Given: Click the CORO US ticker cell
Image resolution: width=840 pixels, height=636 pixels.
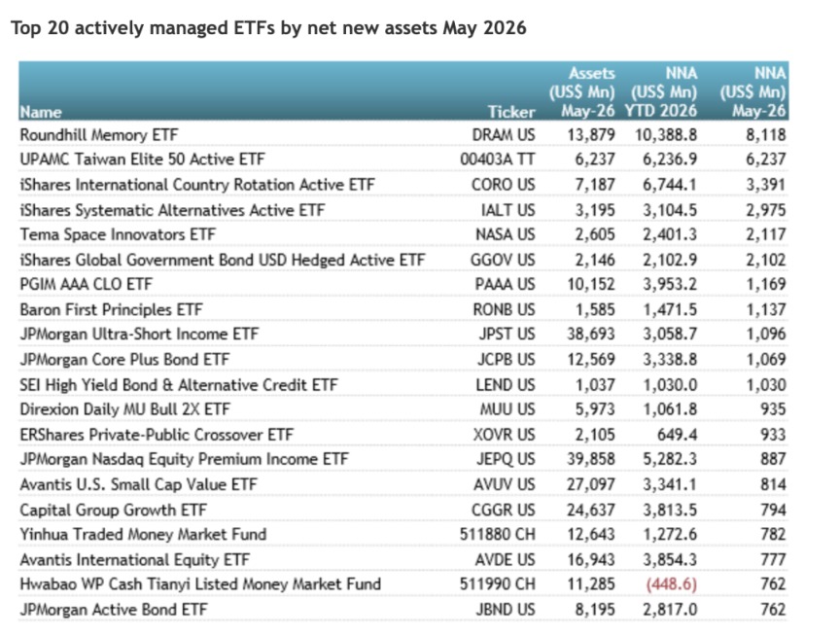Looking at the screenshot, I should point(503,185).
